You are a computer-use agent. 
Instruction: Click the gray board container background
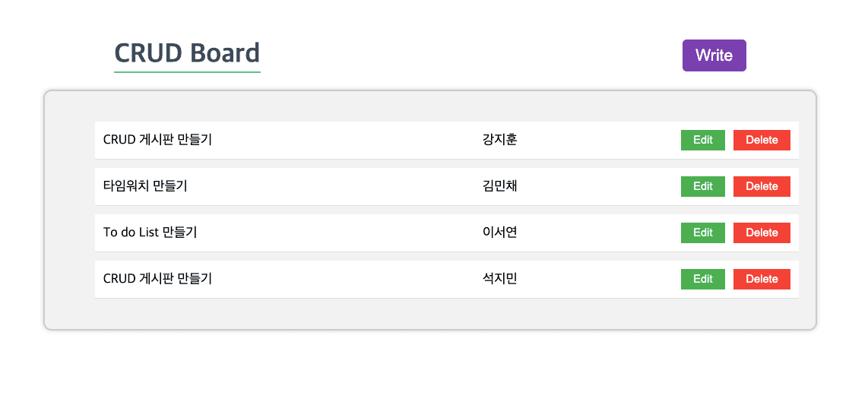tap(68, 213)
